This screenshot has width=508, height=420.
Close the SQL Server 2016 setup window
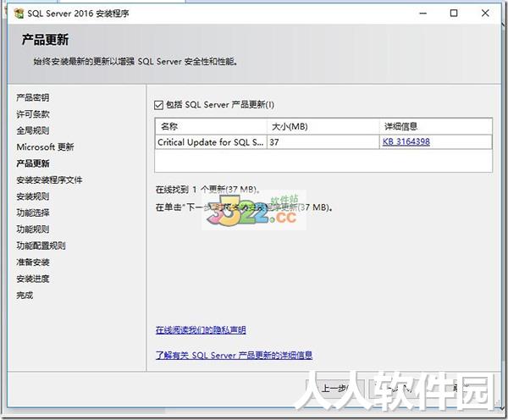coord(485,14)
